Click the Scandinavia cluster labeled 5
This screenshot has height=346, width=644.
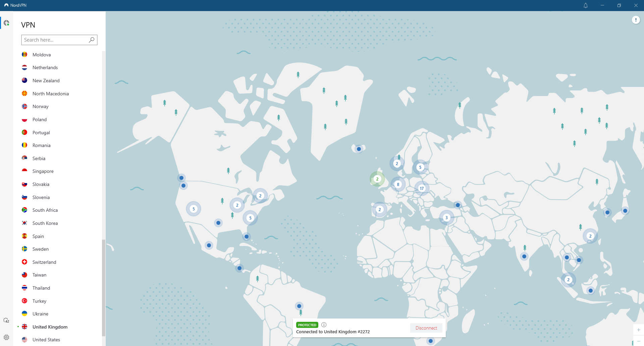click(x=420, y=167)
